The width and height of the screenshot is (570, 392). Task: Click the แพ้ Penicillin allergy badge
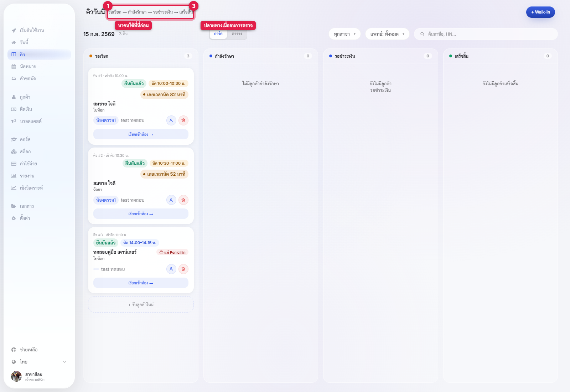[172, 252]
